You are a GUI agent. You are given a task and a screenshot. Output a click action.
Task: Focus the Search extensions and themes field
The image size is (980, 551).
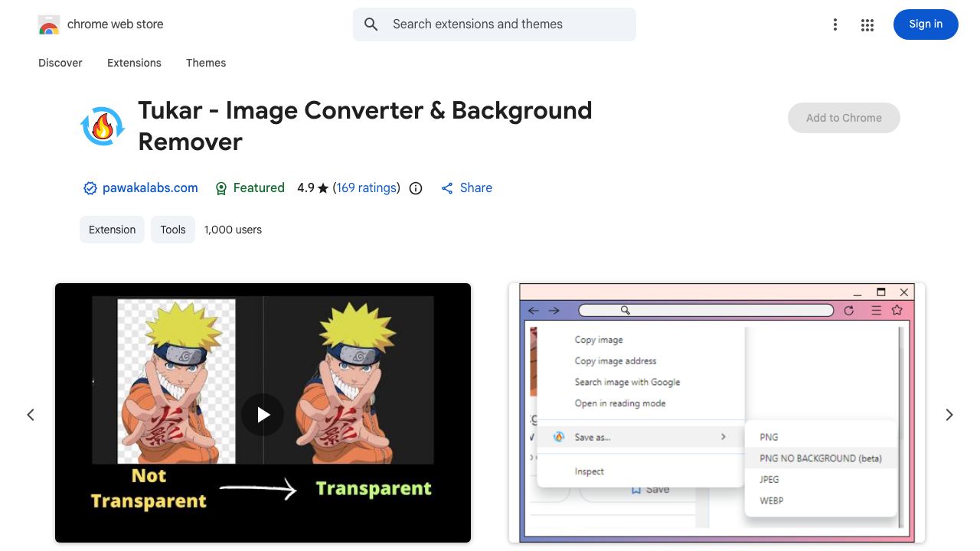(495, 24)
